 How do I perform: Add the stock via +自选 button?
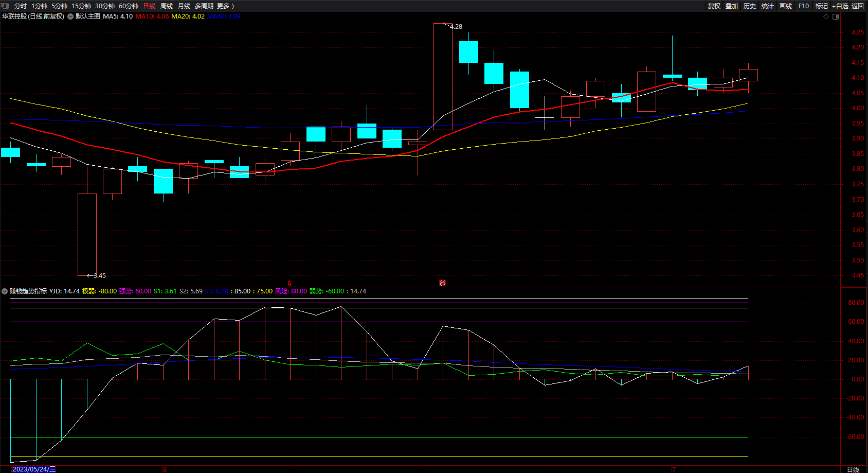tap(840, 6)
